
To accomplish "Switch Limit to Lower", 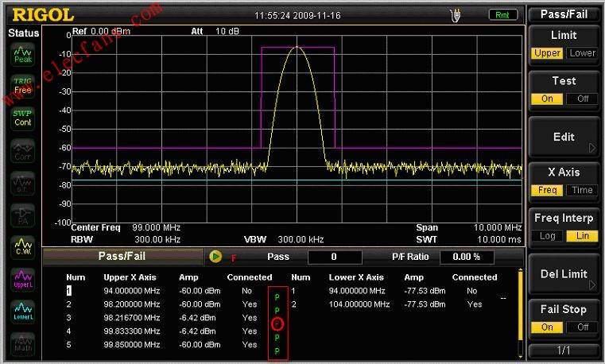I will click(582, 53).
